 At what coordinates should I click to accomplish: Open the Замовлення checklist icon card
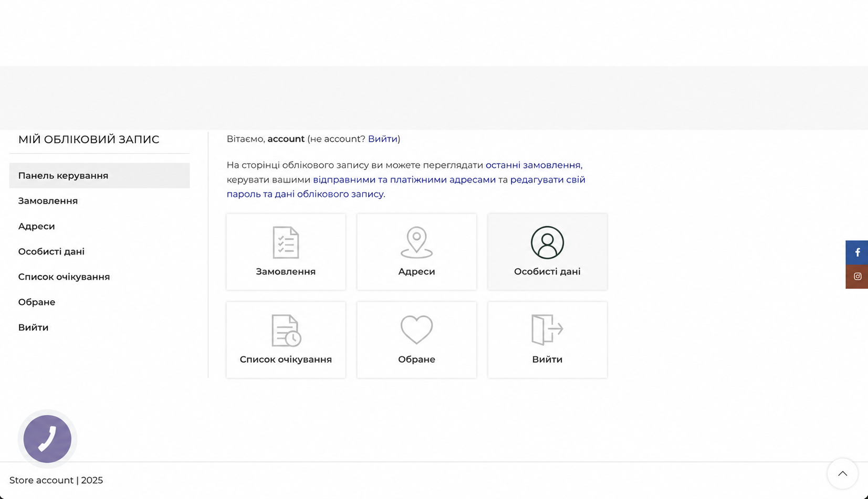(x=286, y=252)
